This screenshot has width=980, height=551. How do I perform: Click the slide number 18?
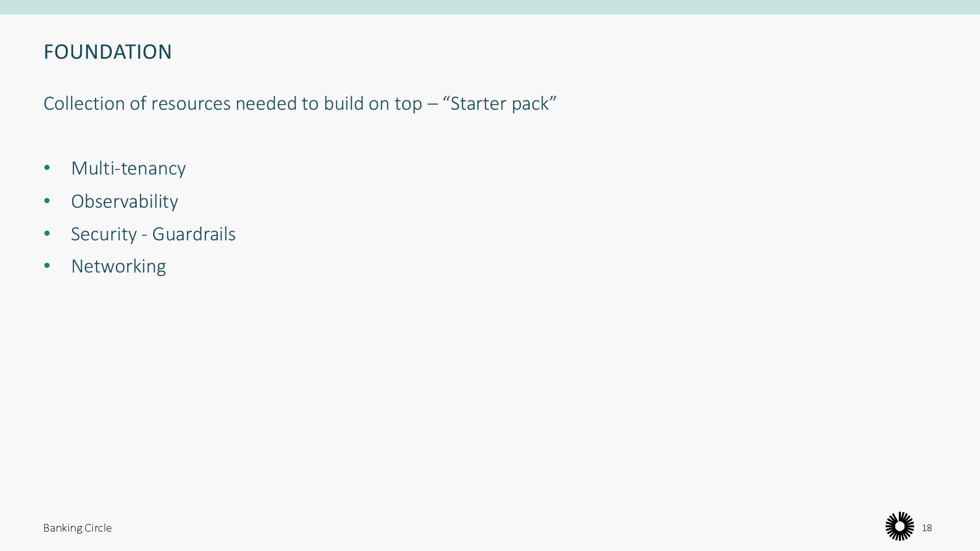[x=927, y=528]
